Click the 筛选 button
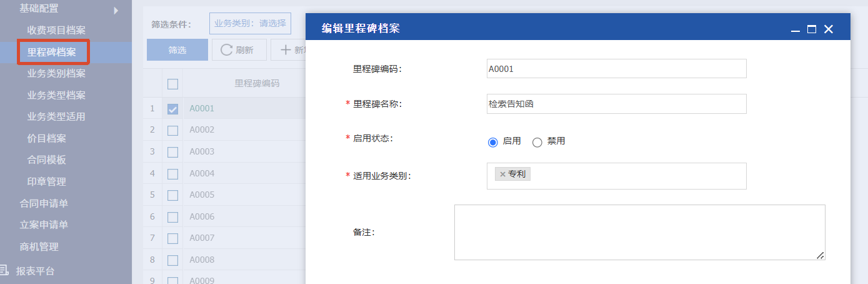The height and width of the screenshot is (284, 868). (177, 50)
